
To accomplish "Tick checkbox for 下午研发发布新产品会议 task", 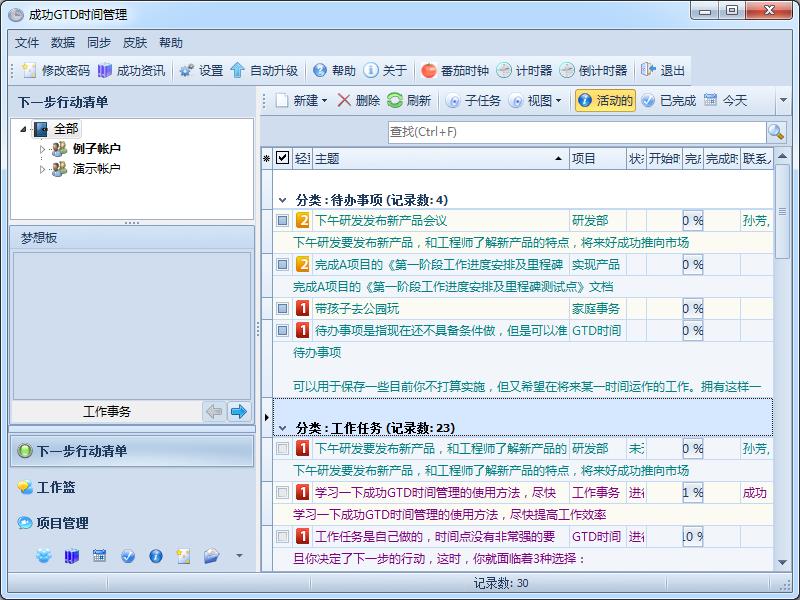I will click(x=283, y=221).
